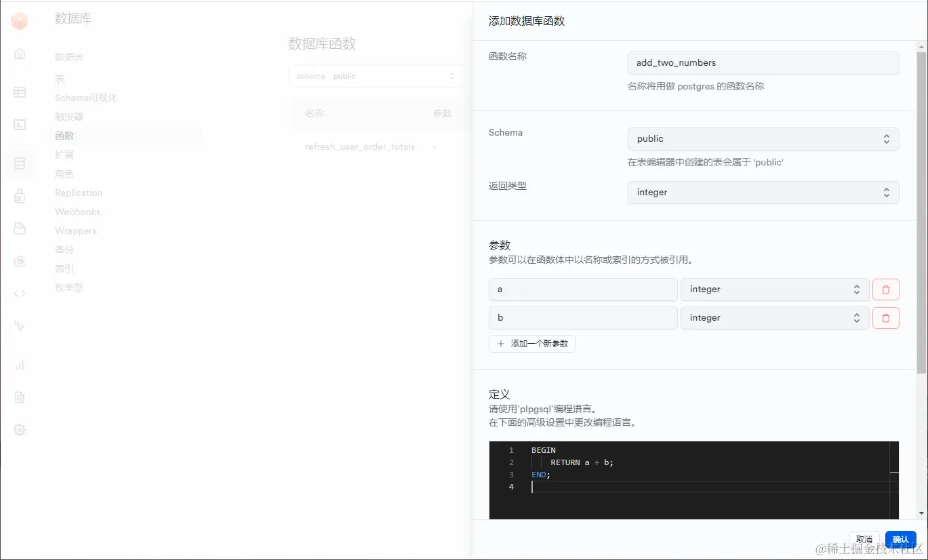Click refresh_user_order_totals function row
The height and width of the screenshot is (560, 928).
360,146
